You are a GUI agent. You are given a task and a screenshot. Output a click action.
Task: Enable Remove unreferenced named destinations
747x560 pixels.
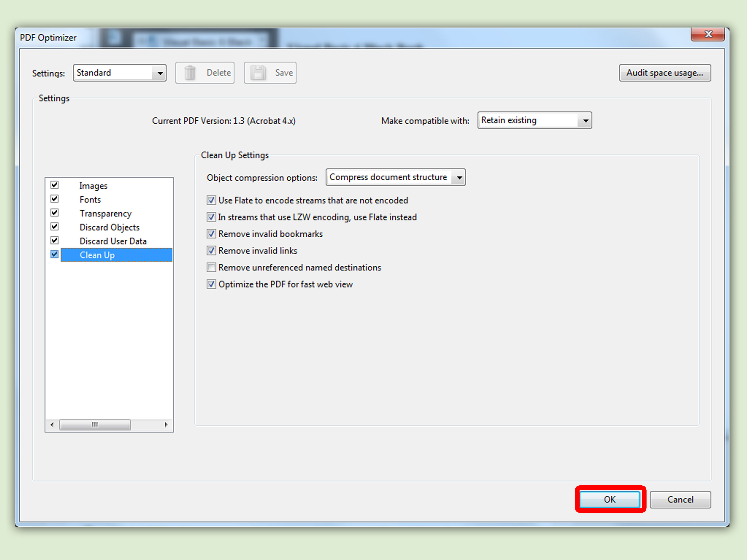[211, 268]
